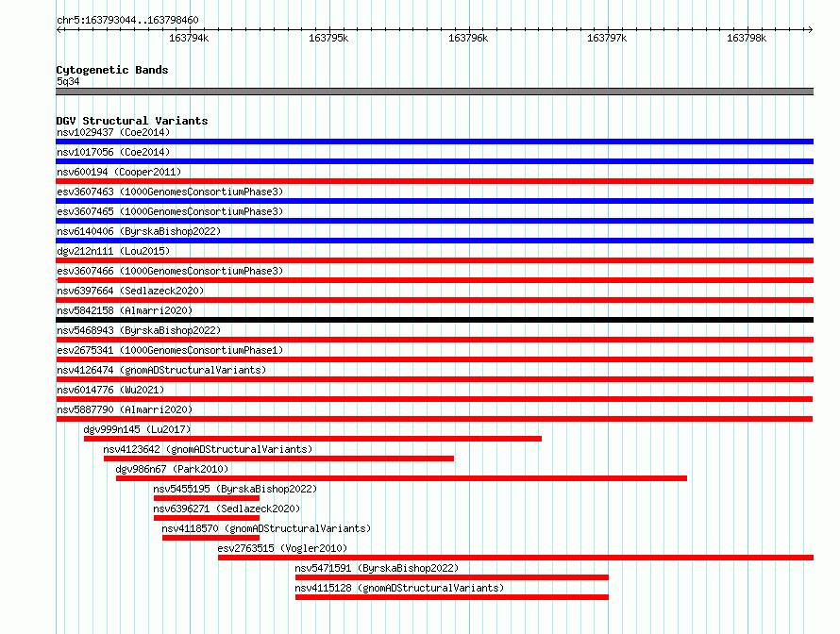The width and height of the screenshot is (840, 634).
Task: Click the 163797k ruler tick label
Action: point(607,38)
